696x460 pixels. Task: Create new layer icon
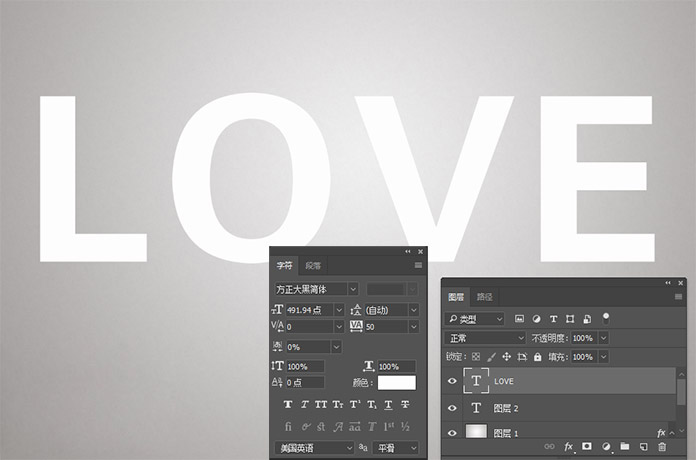click(643, 447)
